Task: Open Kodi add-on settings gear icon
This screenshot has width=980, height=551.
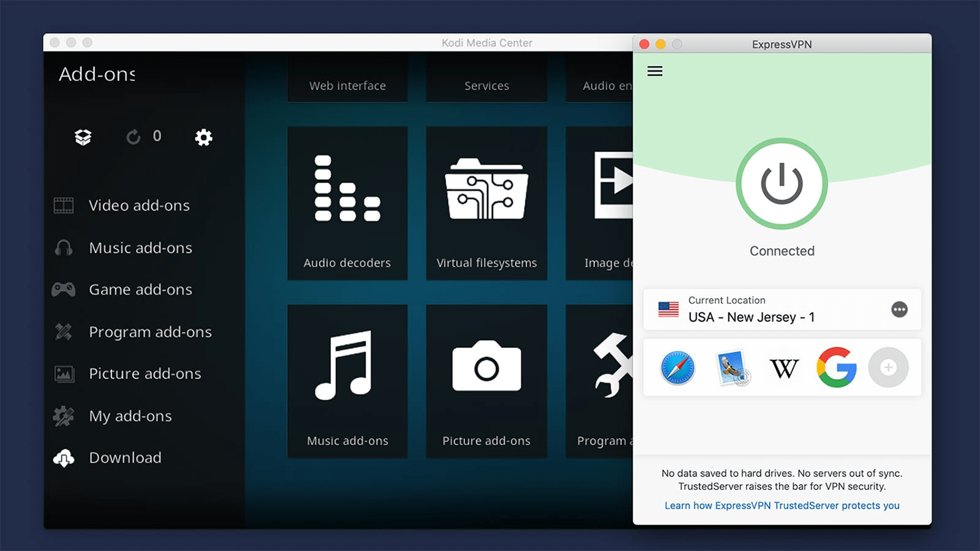Action: click(x=203, y=137)
